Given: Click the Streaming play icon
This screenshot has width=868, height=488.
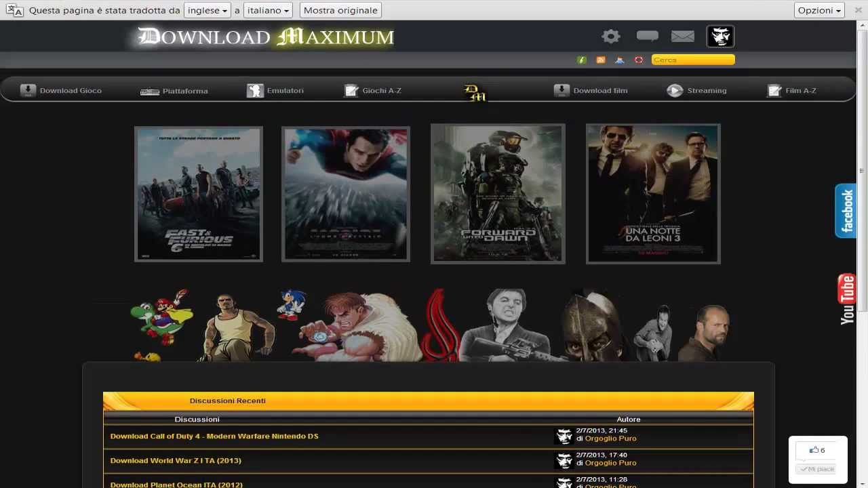Looking at the screenshot, I should tap(675, 90).
